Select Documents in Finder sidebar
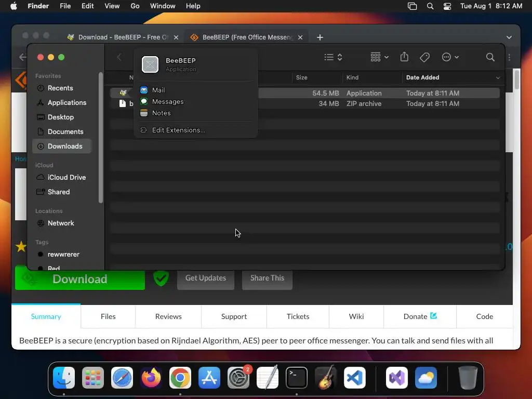The image size is (532, 399). pyautogui.click(x=62, y=131)
